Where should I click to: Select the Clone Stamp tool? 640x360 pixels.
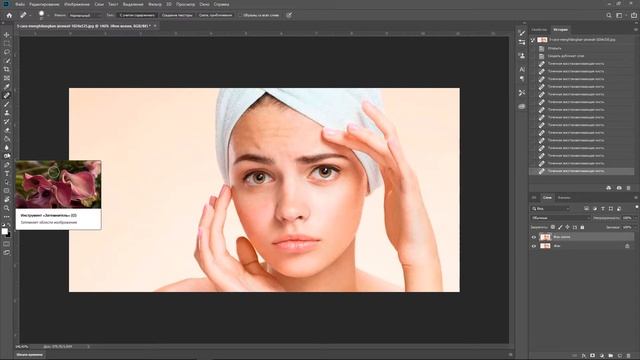(x=7, y=113)
